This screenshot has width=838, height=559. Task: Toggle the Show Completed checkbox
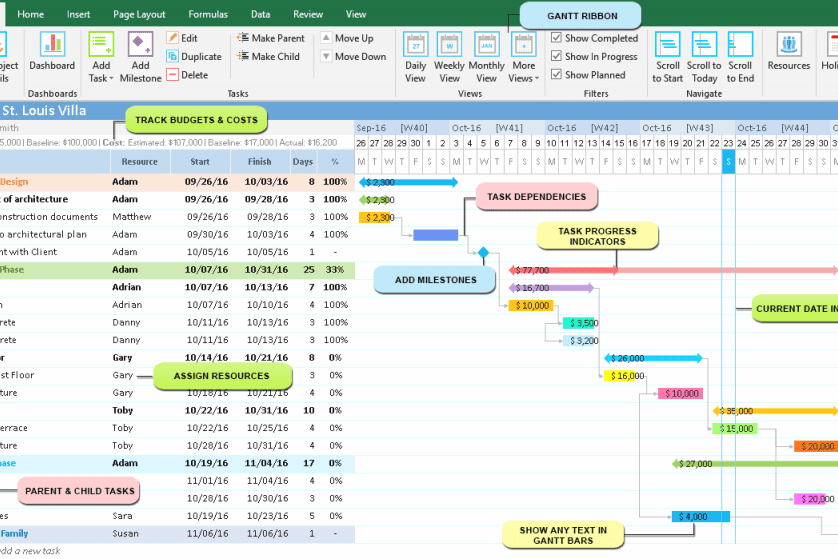557,38
